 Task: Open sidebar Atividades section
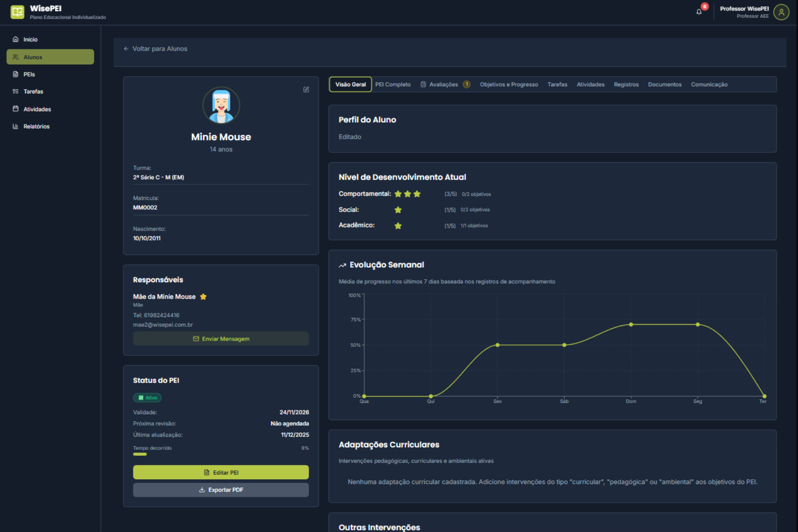(x=37, y=109)
